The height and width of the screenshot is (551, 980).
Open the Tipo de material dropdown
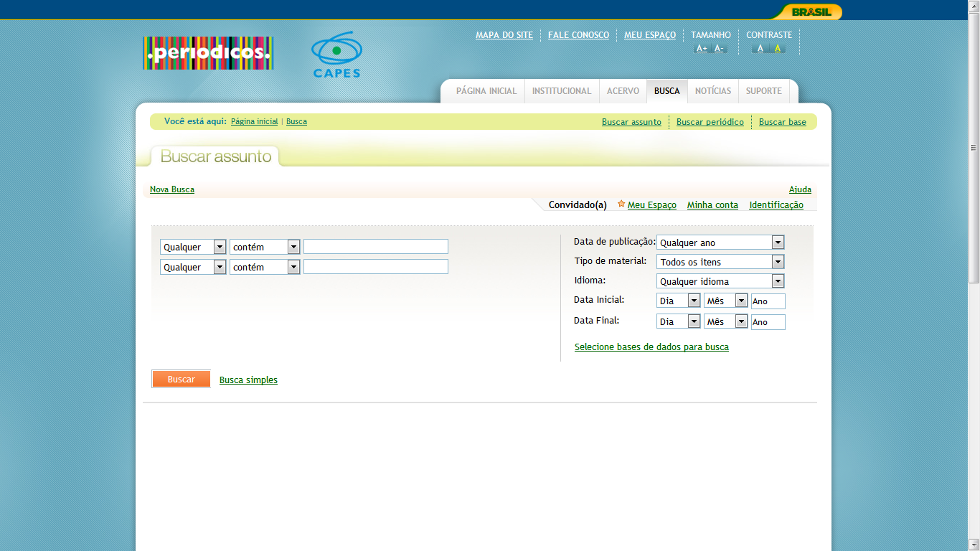(x=720, y=262)
